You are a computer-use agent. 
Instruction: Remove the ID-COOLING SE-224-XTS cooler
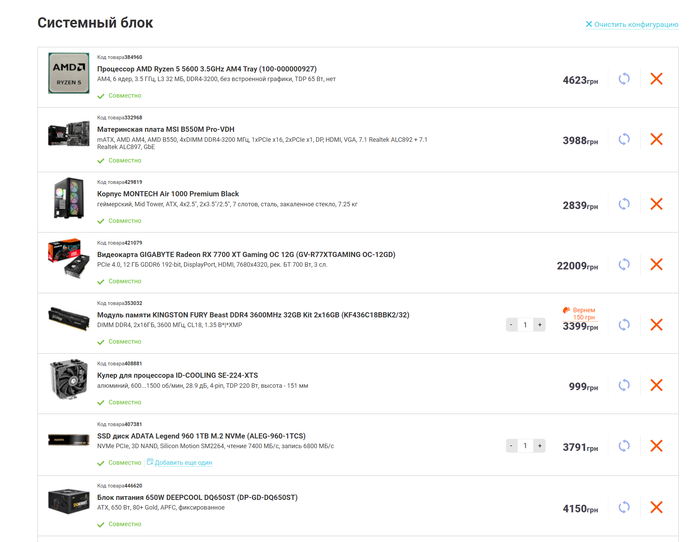[656, 385]
